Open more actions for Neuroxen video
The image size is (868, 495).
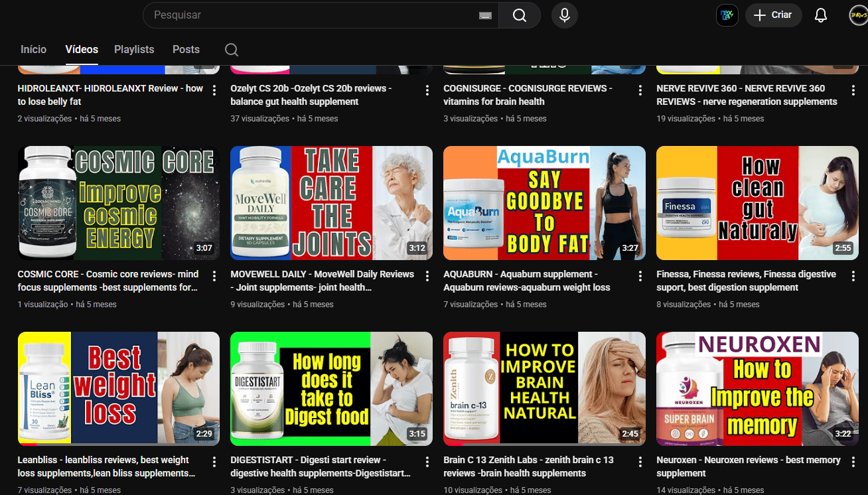[x=853, y=462]
